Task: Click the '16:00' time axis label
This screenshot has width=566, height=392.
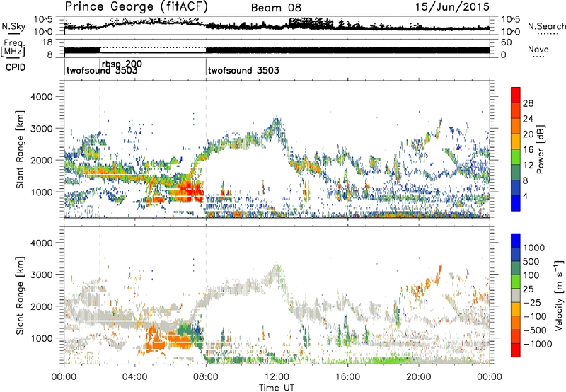Action: (348, 377)
